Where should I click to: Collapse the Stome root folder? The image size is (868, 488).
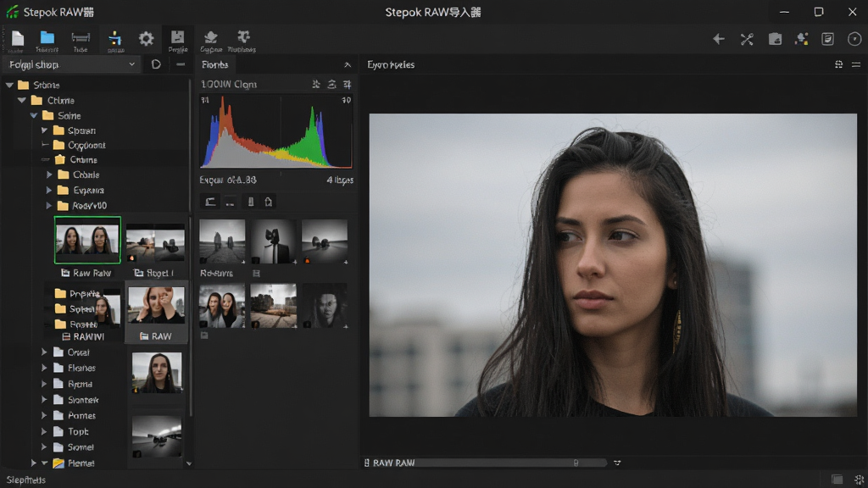9,86
